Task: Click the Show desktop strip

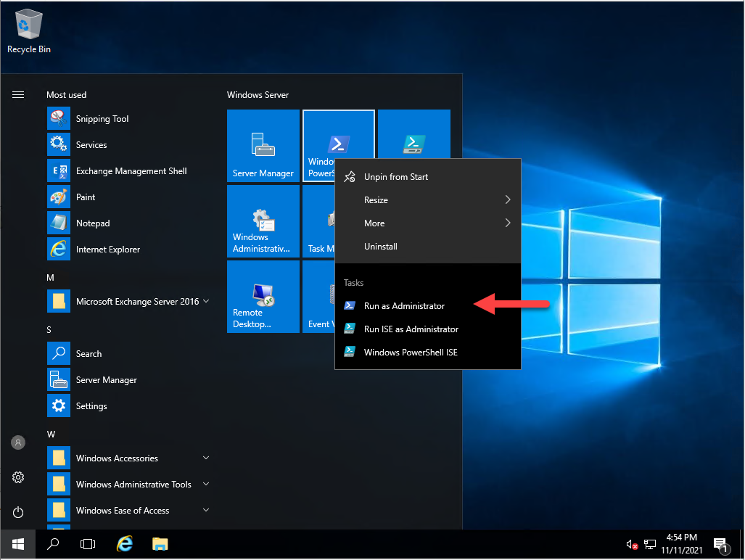Action: (742, 544)
